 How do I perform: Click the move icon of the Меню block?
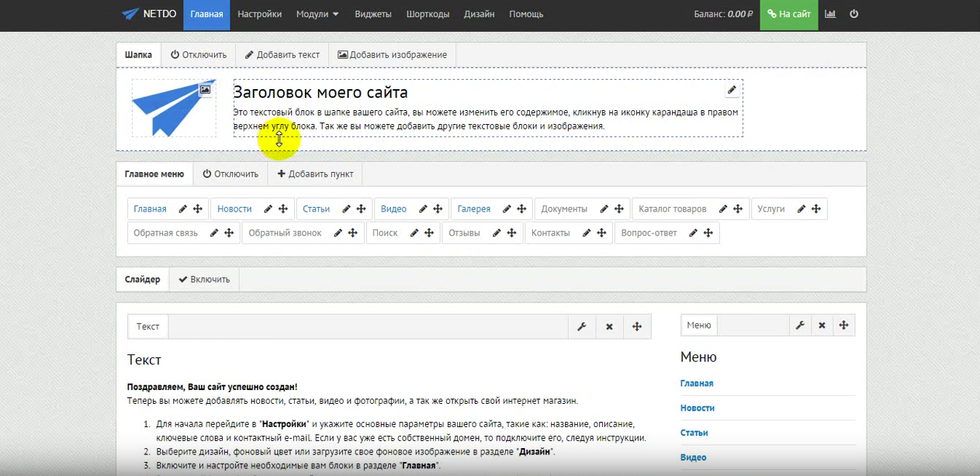click(843, 326)
